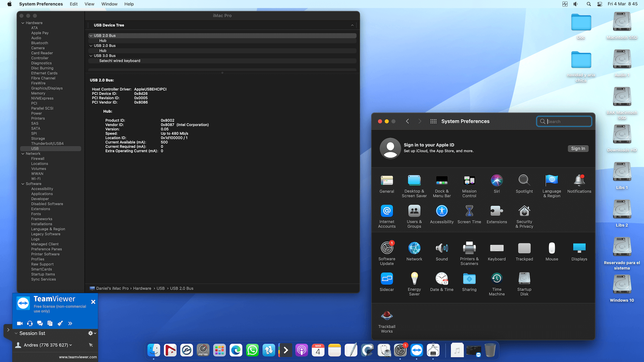Open Mission Control preferences
This screenshot has width=644, height=362.
pos(469,186)
